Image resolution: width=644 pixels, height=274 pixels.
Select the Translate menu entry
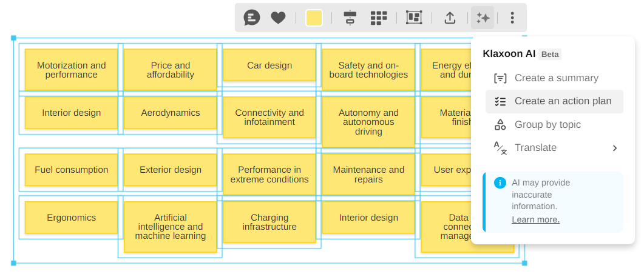tap(535, 148)
